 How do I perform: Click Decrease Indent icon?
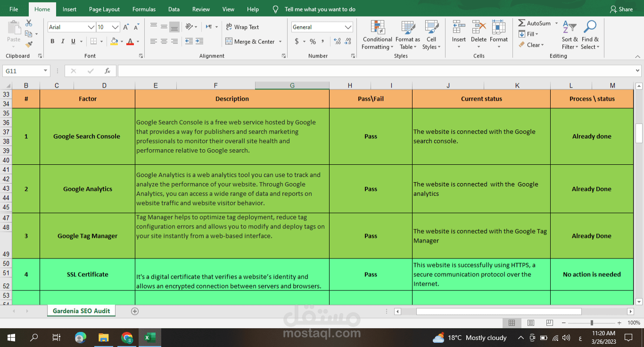click(189, 41)
